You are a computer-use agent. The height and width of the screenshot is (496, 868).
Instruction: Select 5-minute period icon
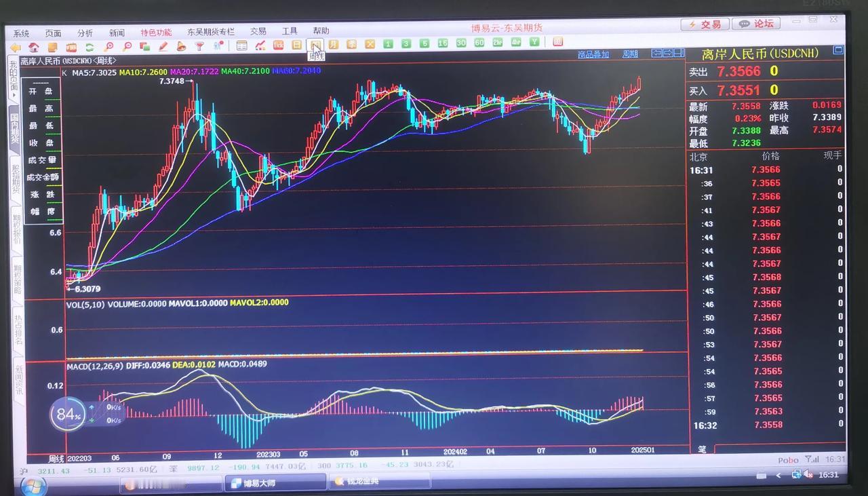coord(425,43)
